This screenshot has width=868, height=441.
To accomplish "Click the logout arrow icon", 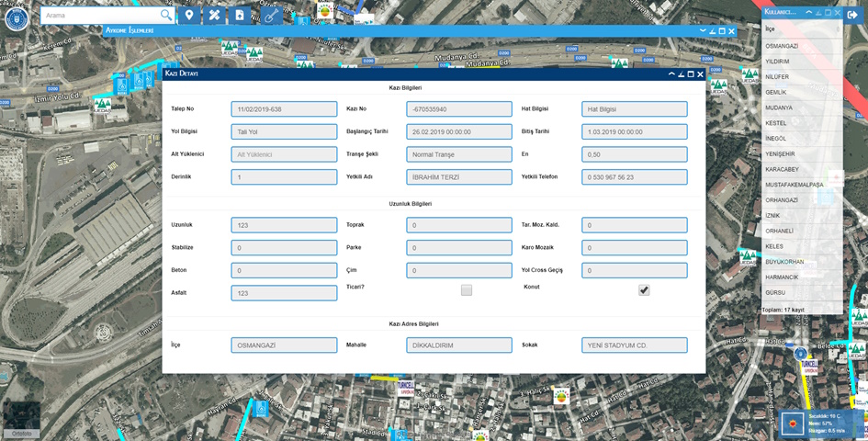I will click(x=853, y=15).
